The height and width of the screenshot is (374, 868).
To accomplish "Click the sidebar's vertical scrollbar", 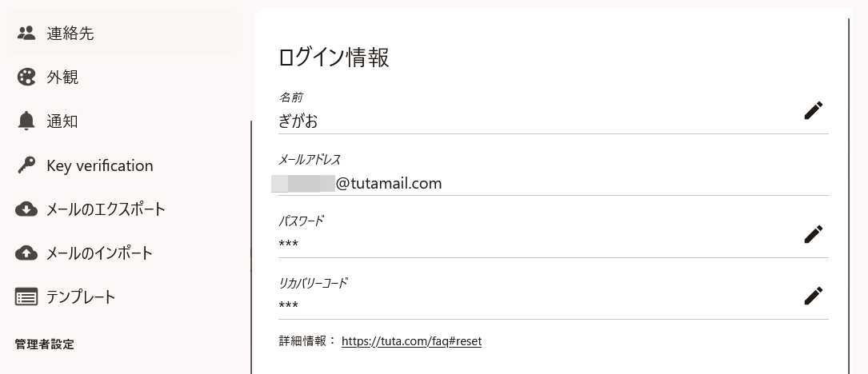I will click(x=251, y=240).
